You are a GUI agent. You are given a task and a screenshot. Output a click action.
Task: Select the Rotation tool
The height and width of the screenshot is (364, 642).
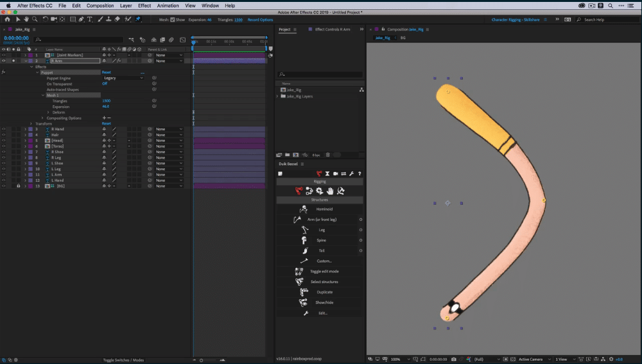[46, 19]
